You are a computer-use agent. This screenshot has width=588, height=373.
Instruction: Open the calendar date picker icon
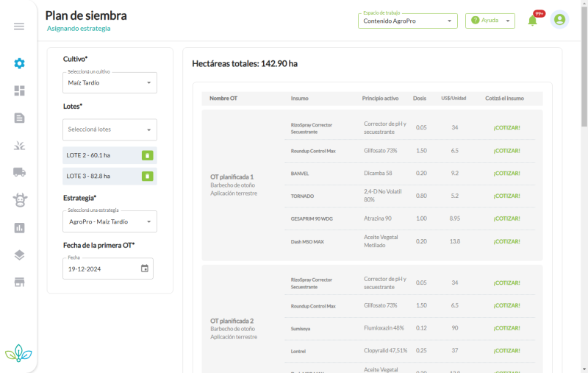(145, 269)
